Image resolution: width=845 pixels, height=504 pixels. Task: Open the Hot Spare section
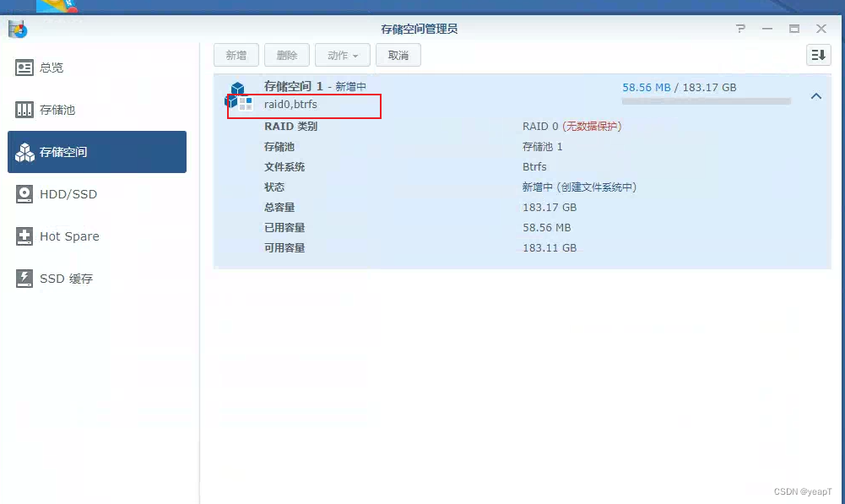(x=97, y=236)
